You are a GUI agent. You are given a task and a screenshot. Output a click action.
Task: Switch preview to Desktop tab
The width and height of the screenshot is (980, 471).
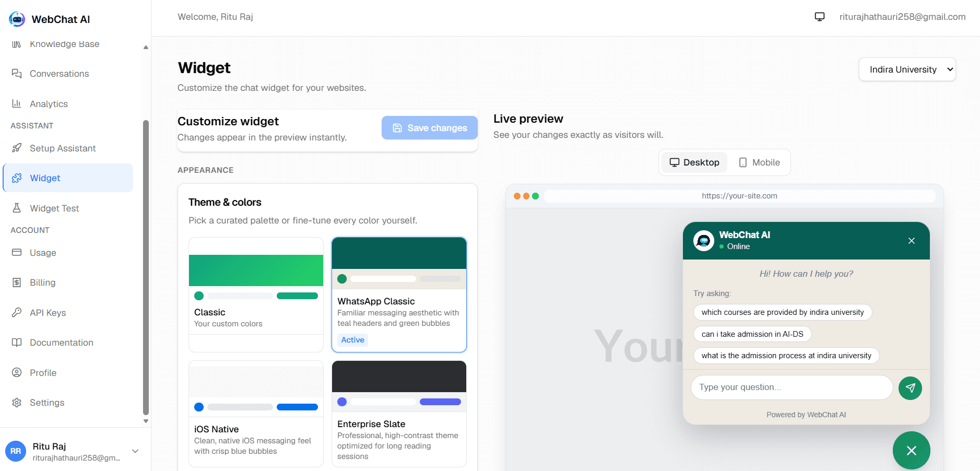point(694,162)
